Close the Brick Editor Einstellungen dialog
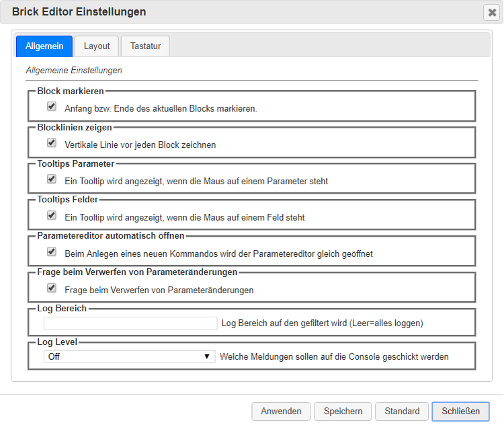The height and width of the screenshot is (429, 504). pyautogui.click(x=491, y=13)
